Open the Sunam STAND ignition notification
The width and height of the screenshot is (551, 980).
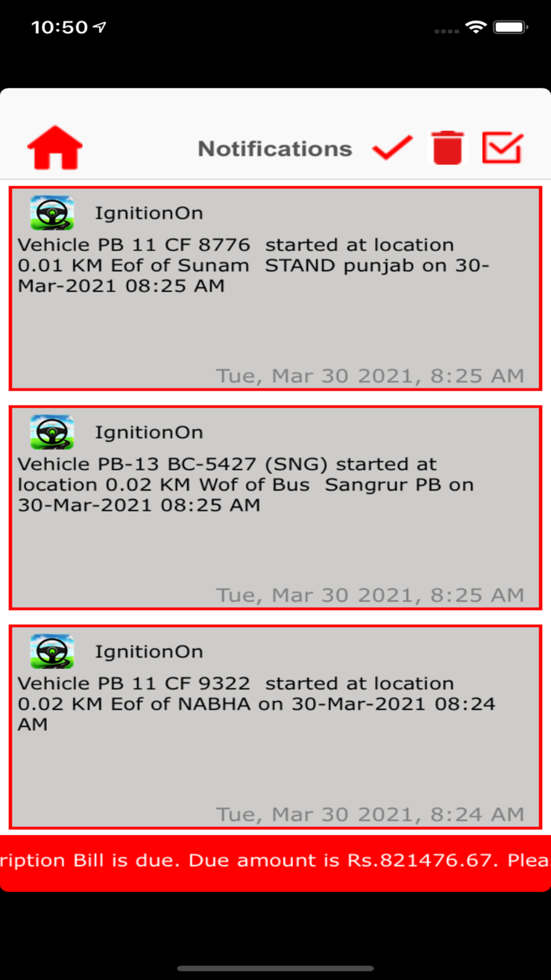pos(275,288)
